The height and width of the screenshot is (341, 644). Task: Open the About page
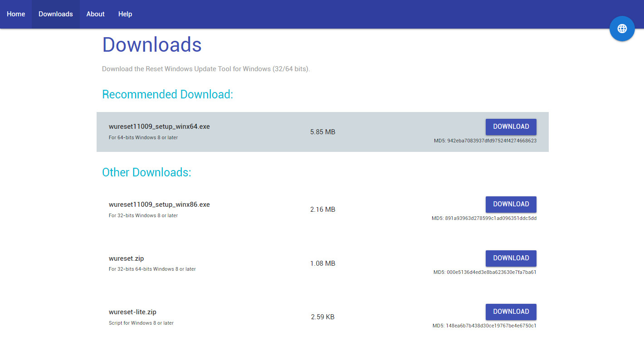coord(96,14)
